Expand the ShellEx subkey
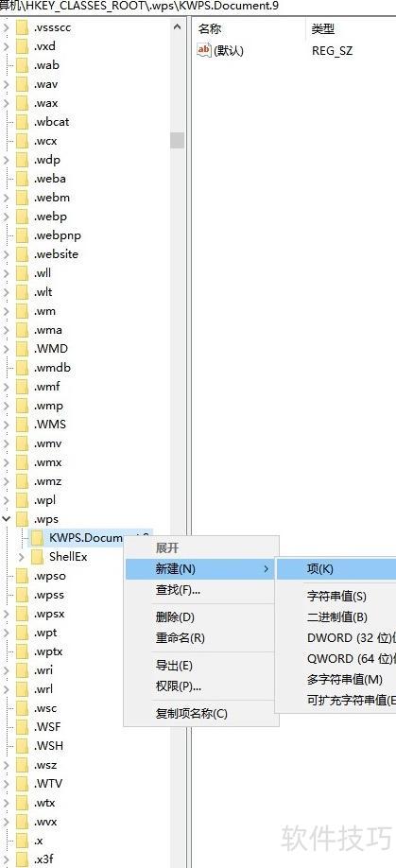The width and height of the screenshot is (396, 868). pyautogui.click(x=22, y=557)
